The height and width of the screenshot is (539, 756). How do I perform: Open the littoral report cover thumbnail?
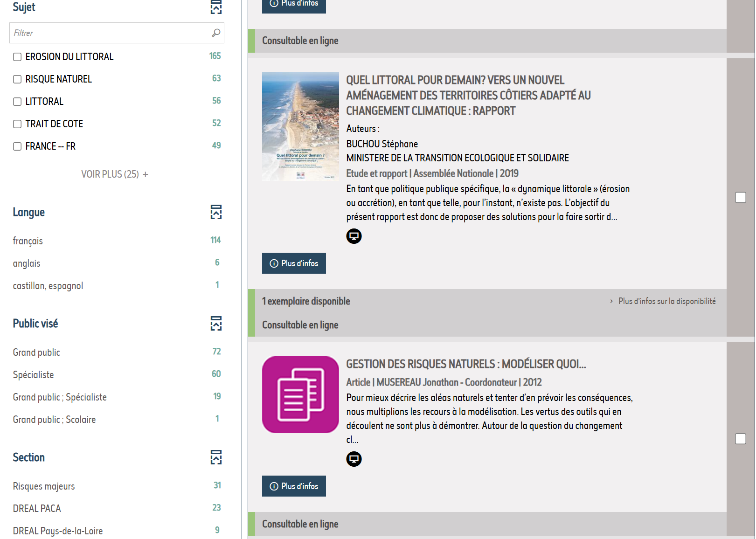tap(300, 126)
